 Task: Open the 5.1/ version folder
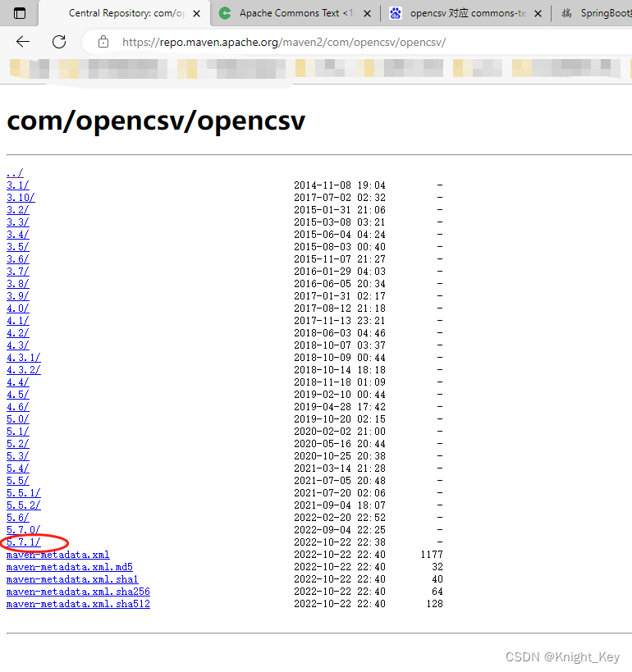click(17, 432)
